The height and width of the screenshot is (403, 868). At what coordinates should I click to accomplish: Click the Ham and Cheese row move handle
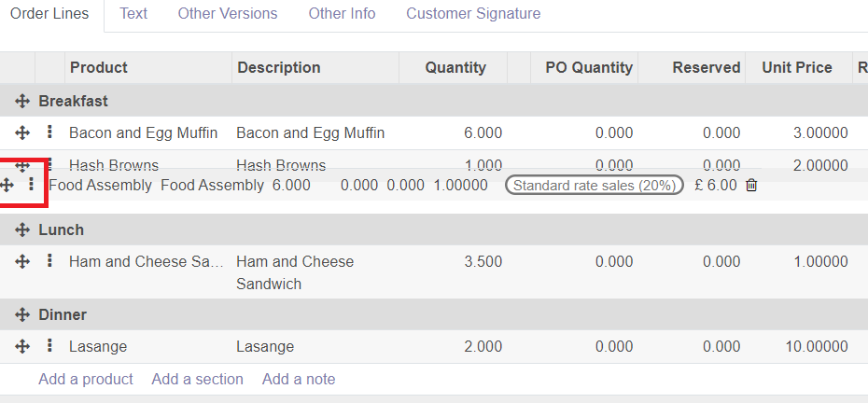tap(22, 261)
